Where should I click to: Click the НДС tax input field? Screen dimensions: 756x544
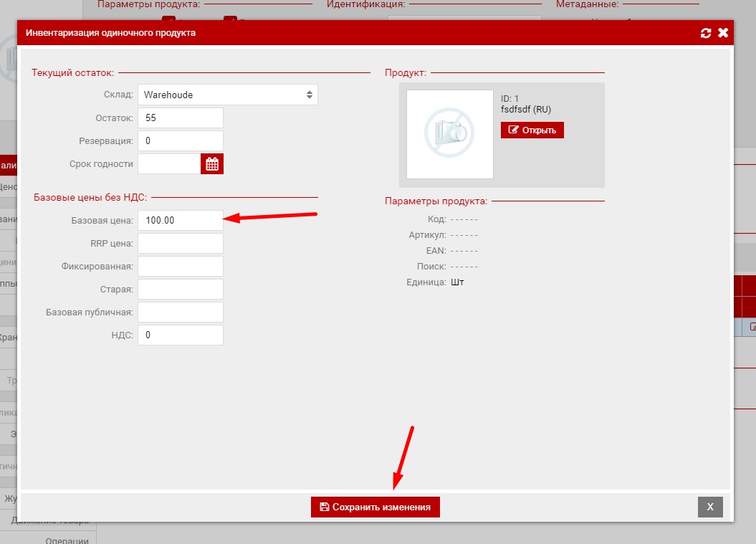click(180, 335)
